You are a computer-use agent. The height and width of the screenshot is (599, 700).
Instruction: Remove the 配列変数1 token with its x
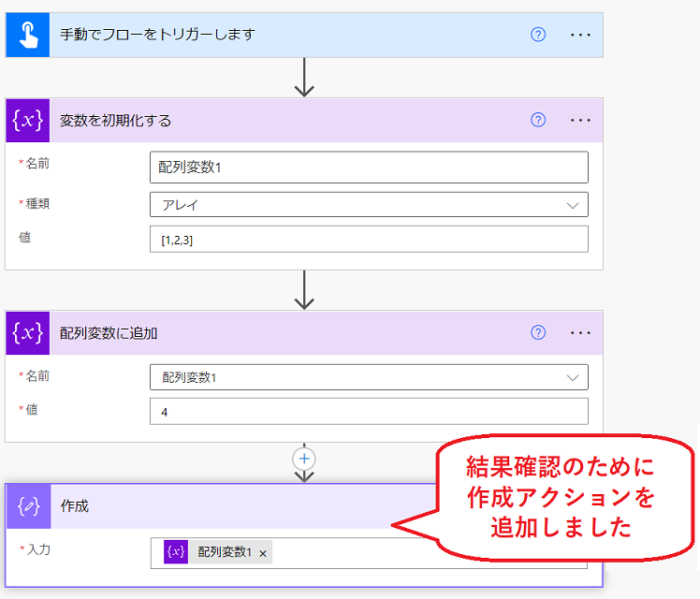point(263,553)
